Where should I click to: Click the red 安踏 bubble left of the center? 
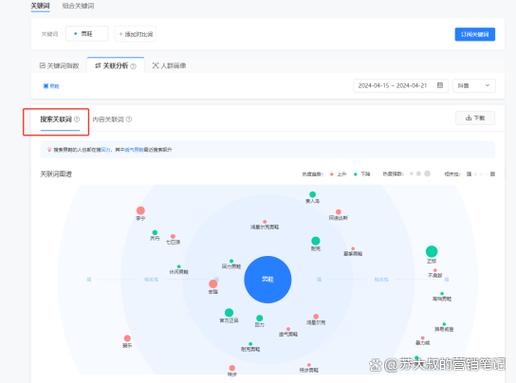[x=213, y=284]
